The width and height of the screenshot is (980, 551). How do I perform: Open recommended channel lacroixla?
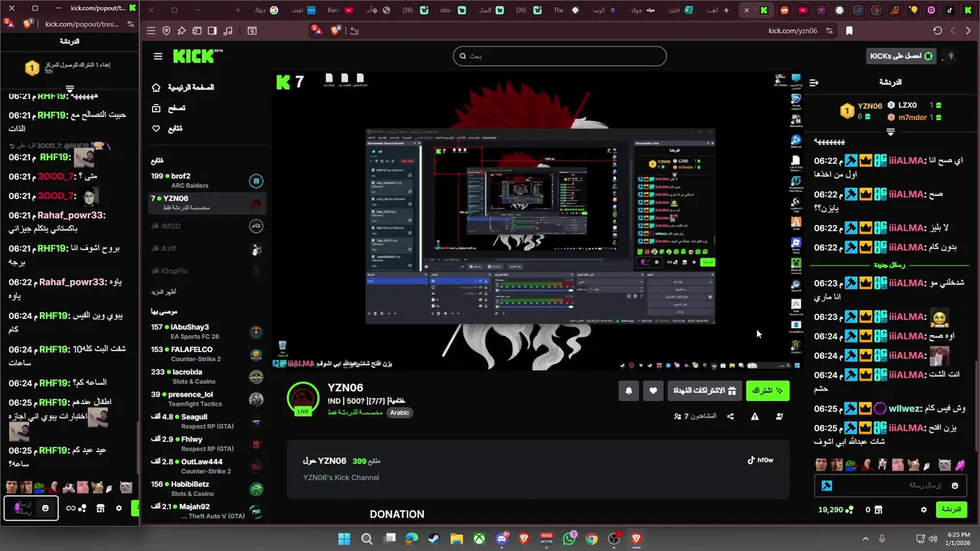click(207, 376)
